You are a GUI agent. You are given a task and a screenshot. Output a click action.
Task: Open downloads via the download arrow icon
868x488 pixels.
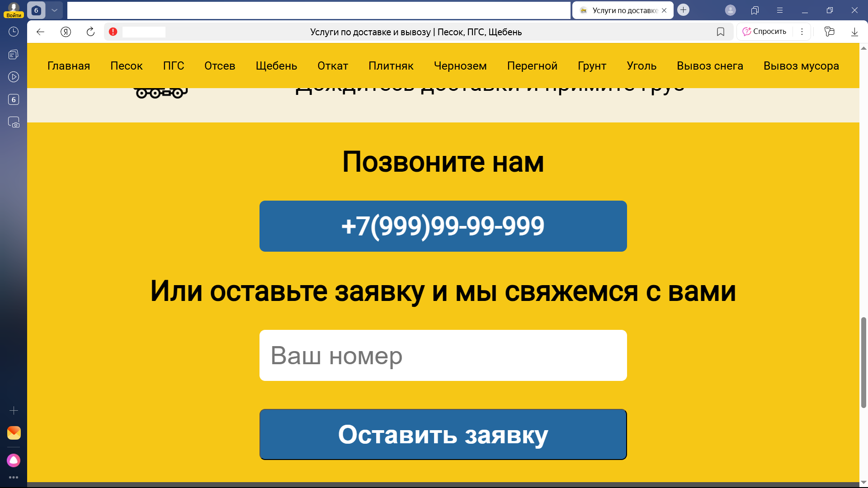tap(854, 32)
